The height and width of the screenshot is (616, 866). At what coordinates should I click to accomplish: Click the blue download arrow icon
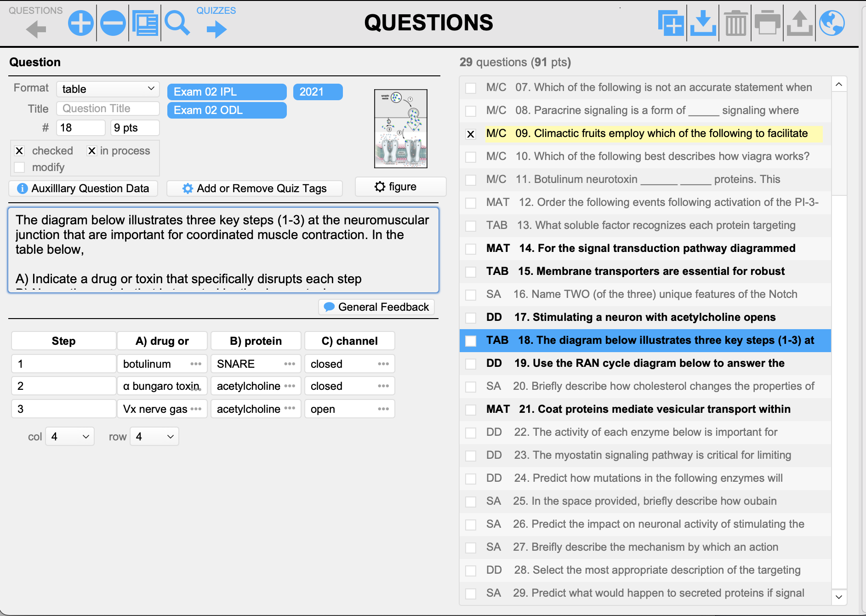703,23
